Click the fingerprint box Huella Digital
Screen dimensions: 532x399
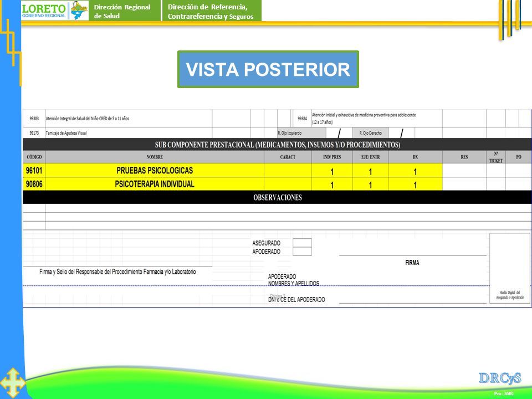point(510,268)
